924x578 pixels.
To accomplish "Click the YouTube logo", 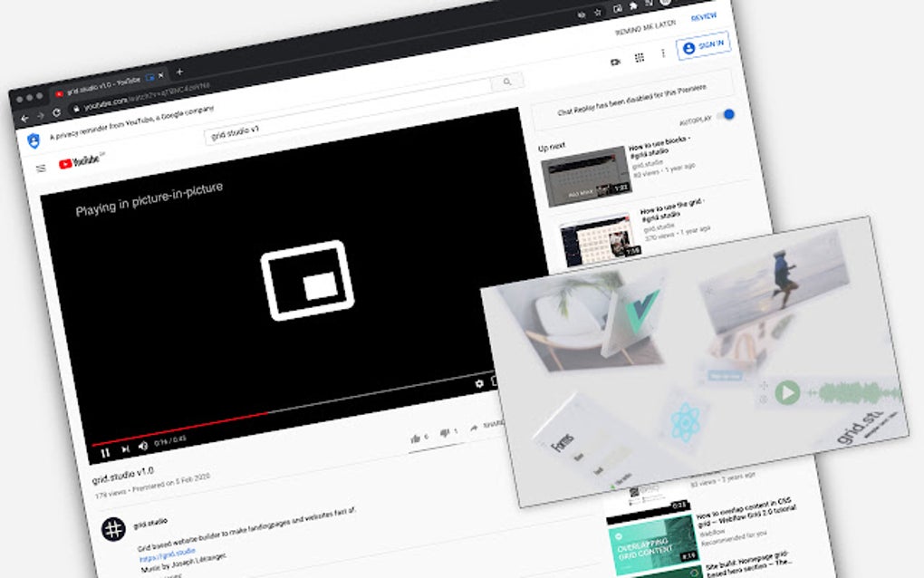I will click(68, 163).
